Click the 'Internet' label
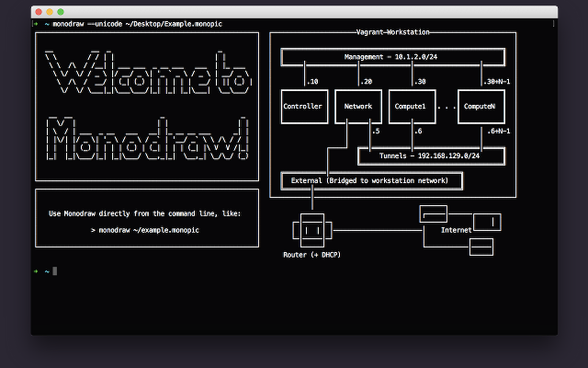Image resolution: width=588 pixels, height=368 pixels. pyautogui.click(x=457, y=230)
